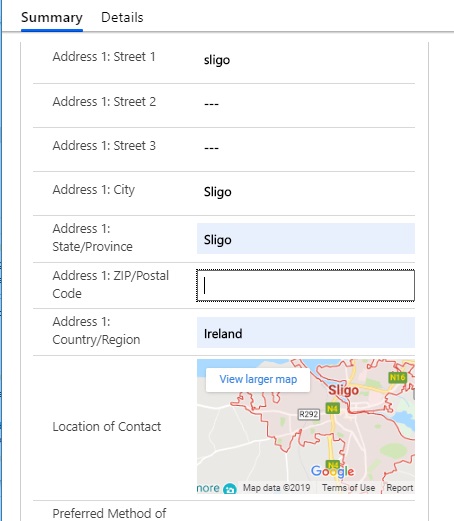Click the Address 1: State/Province label
The image size is (454, 521).
pyautogui.click(x=92, y=238)
